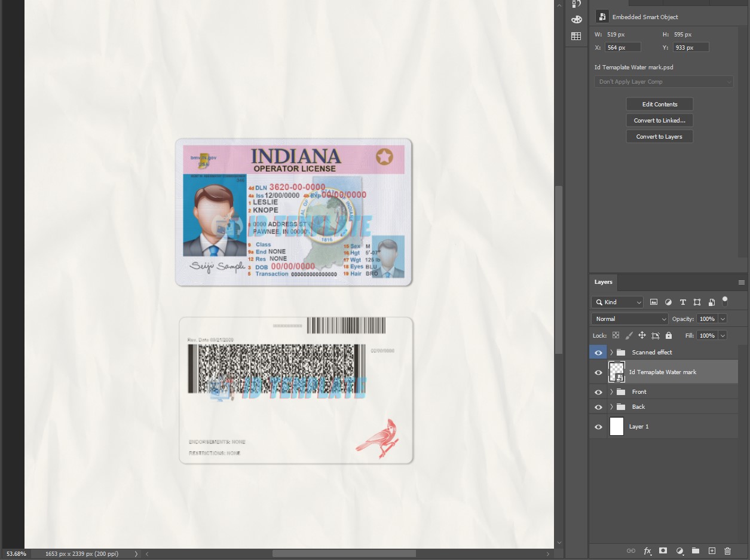Prevent auto-nesting into artboards lock icon
This screenshot has width=750, height=560.
click(656, 336)
